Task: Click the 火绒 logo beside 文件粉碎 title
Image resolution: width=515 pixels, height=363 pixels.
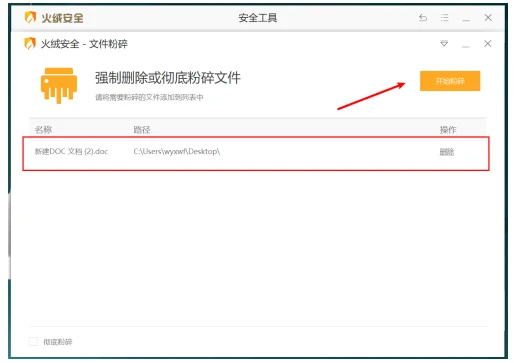Action: click(x=30, y=43)
